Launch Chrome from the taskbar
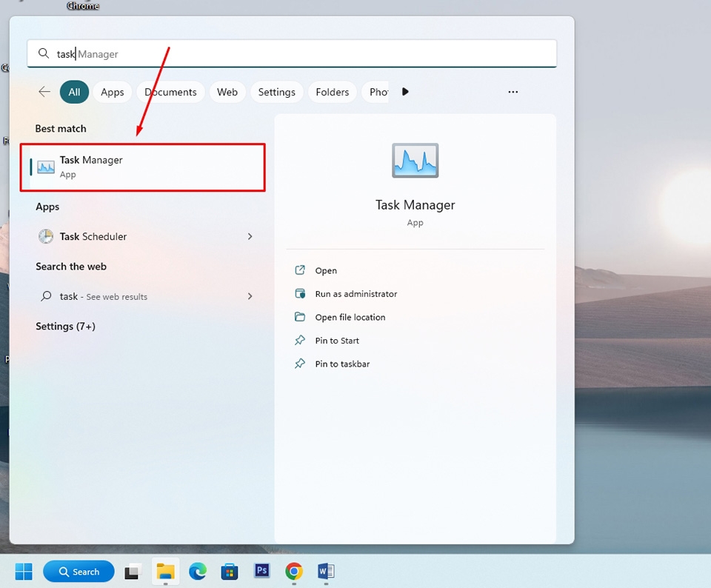The width and height of the screenshot is (711, 588). pos(293,572)
